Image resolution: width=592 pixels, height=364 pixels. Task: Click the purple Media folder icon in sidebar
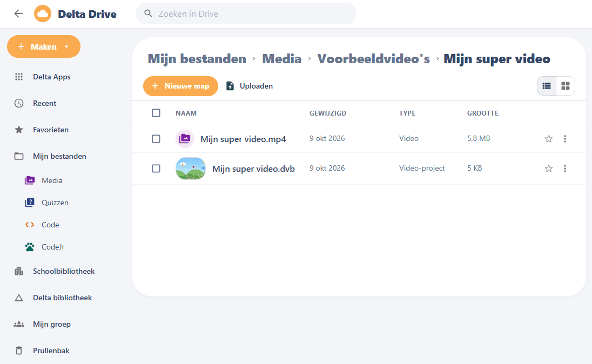tap(30, 180)
